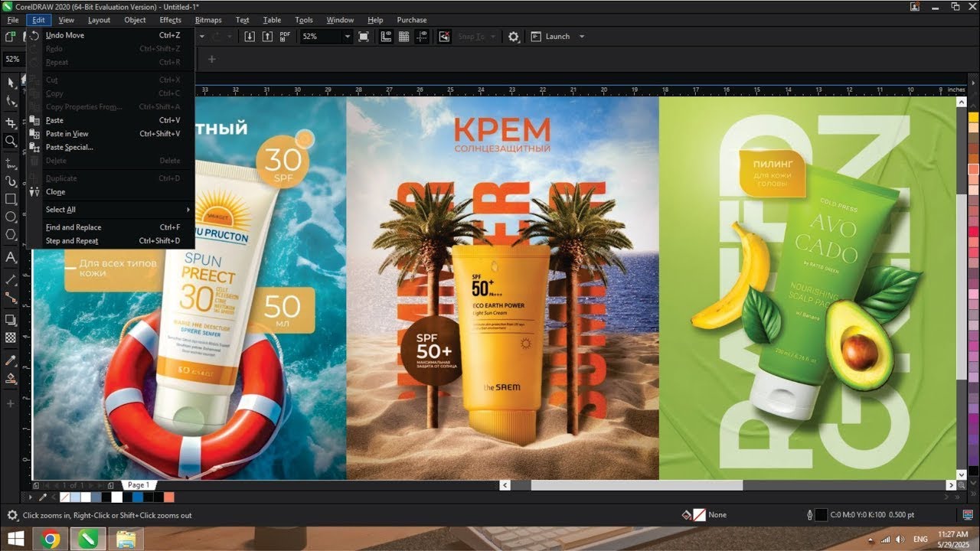Open the Object menu
980x551 pixels.
pos(135,20)
